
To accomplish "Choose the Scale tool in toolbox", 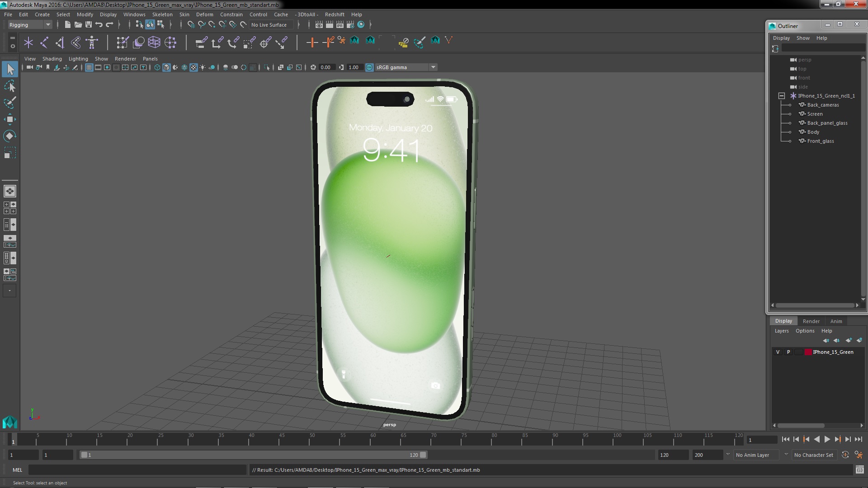I will pos(10,153).
